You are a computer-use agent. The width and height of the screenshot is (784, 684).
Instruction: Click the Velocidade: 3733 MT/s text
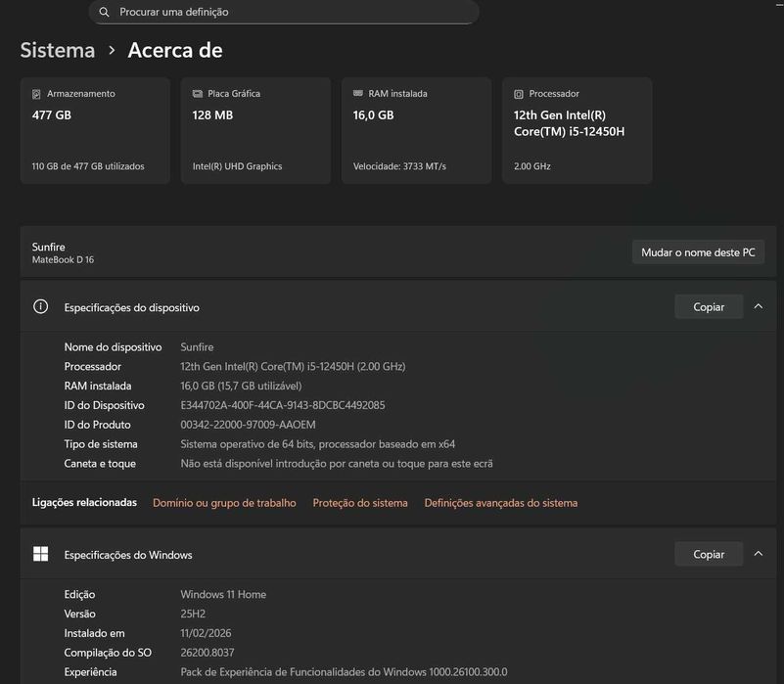tap(399, 166)
